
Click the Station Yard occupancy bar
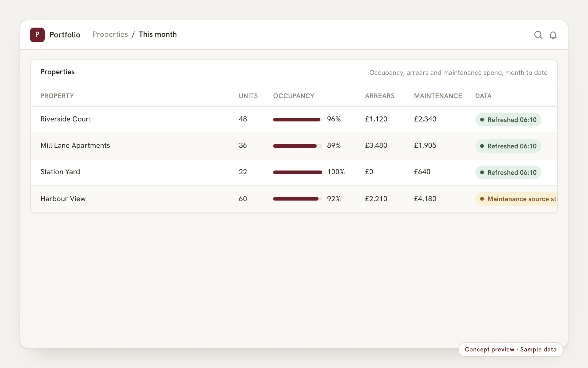(298, 172)
